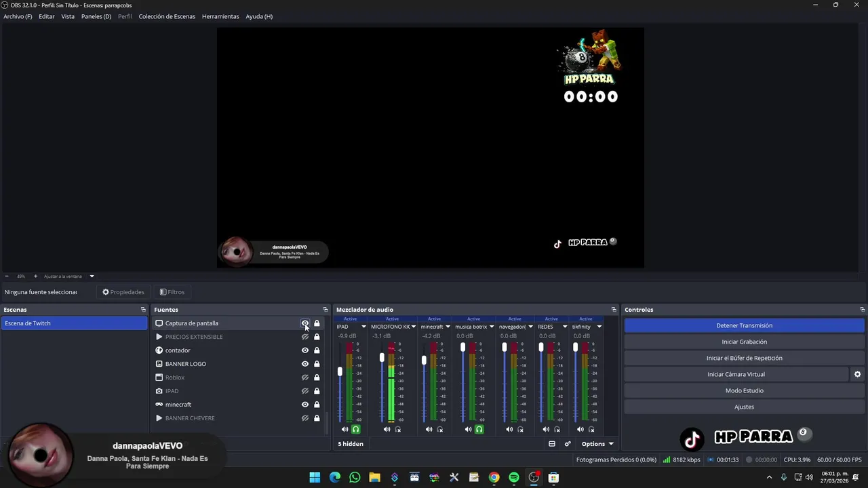This screenshot has height=488, width=868.
Task: Hide the Captura de pantalla source
Action: (305, 323)
